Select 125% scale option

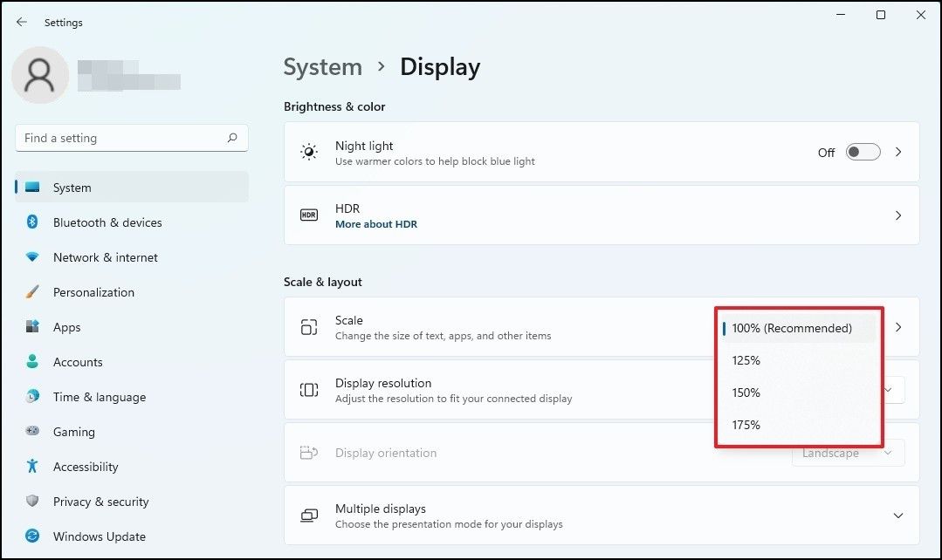click(746, 360)
